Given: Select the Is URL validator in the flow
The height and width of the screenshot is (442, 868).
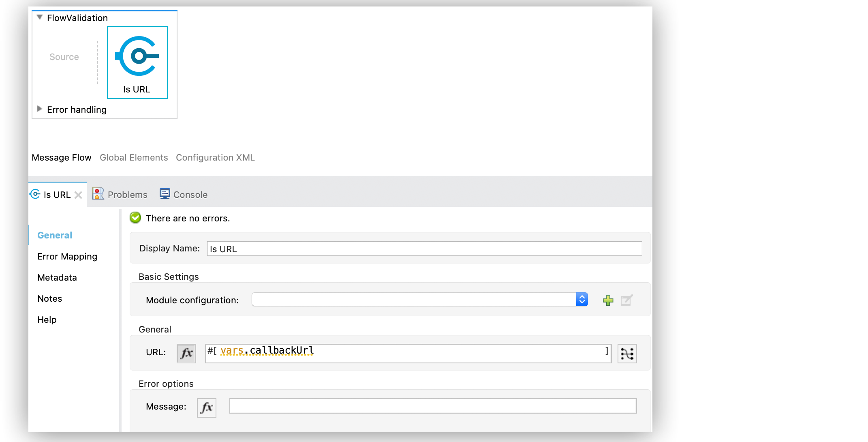Looking at the screenshot, I should click(x=137, y=62).
